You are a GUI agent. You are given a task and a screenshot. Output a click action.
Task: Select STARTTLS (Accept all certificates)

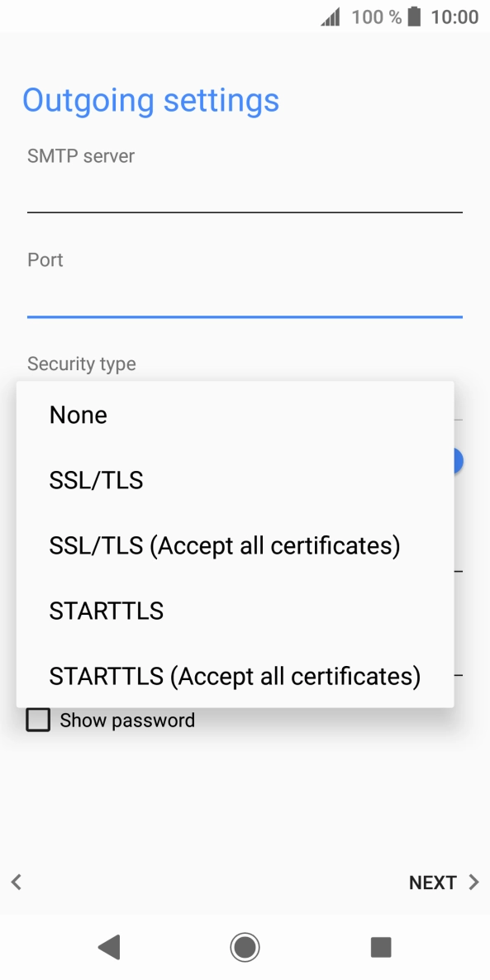(235, 676)
